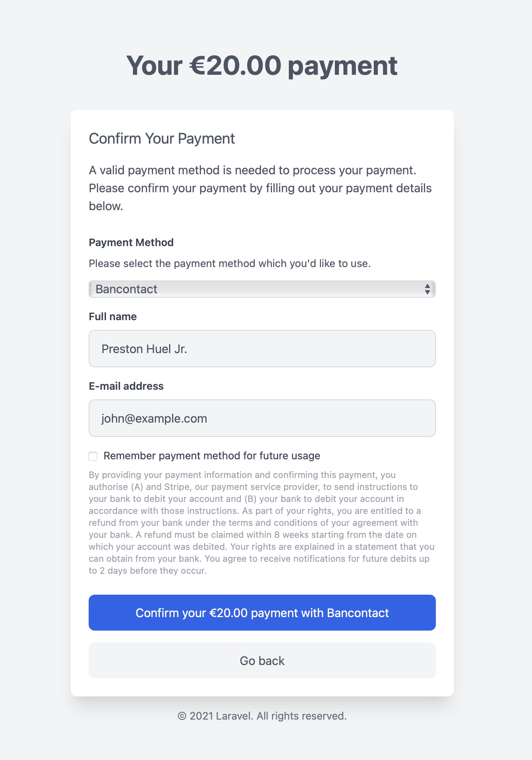532x760 pixels.
Task: Click the 'Payment Method' section label
Action: [131, 242]
